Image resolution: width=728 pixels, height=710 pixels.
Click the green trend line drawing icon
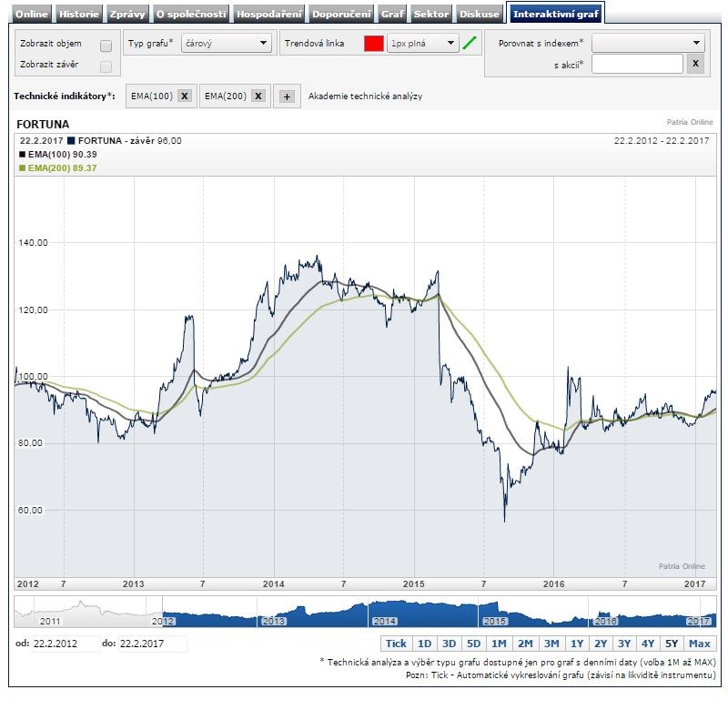pyautogui.click(x=470, y=43)
